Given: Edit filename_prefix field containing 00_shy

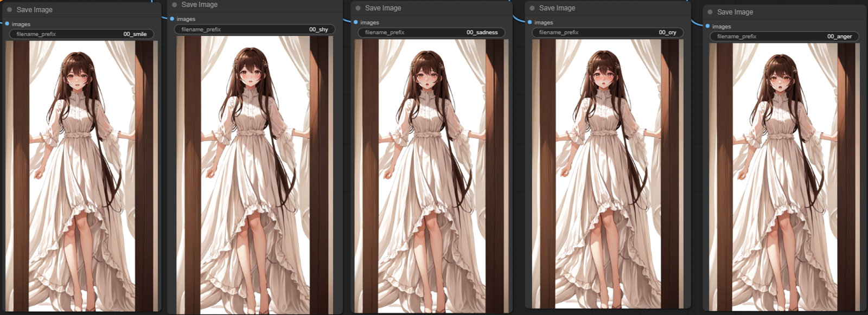Looking at the screenshot, I should click(x=254, y=29).
